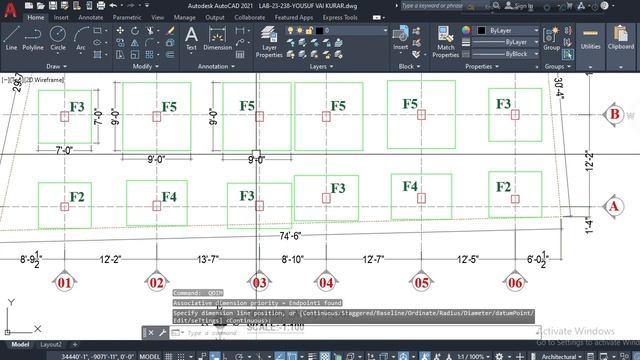Expand the Annotation panel
Viewport: 640px width, 360px height.
click(216, 66)
